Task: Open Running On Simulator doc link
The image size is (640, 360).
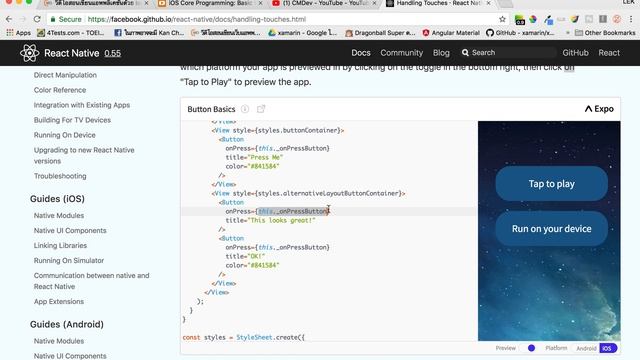Action: (x=69, y=260)
